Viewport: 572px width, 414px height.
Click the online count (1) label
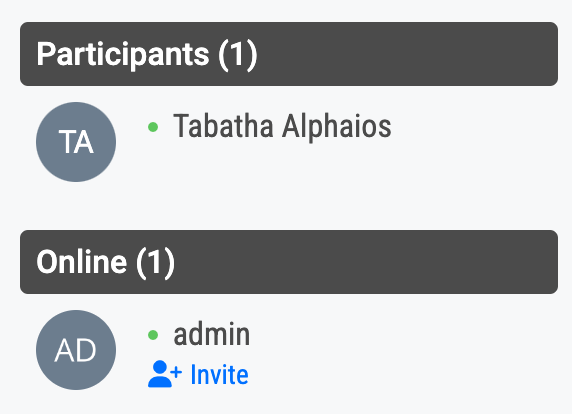click(x=155, y=263)
